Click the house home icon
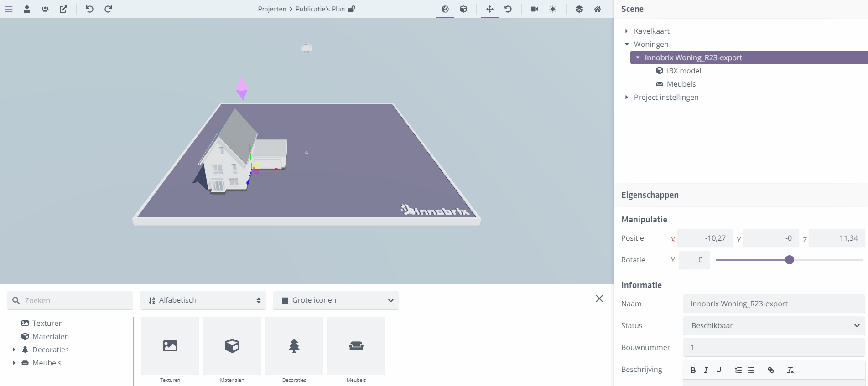Screen dimensions: 868x386 click(x=598, y=9)
